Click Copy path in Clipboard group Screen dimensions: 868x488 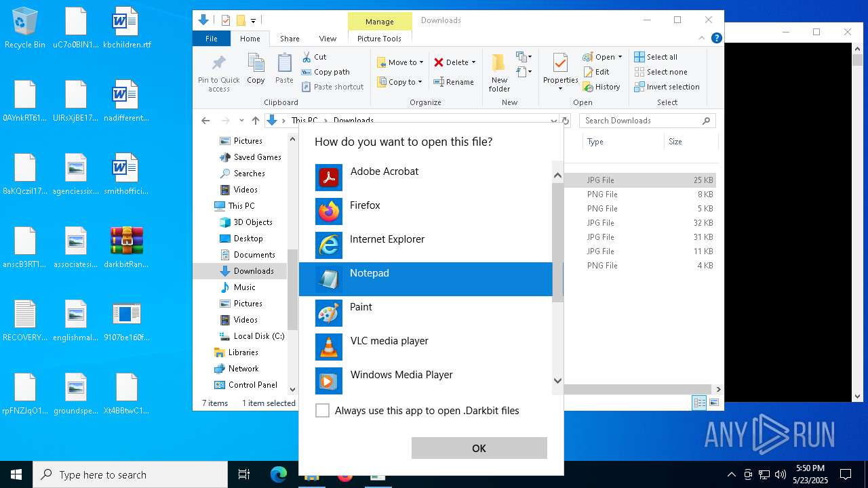tap(325, 72)
